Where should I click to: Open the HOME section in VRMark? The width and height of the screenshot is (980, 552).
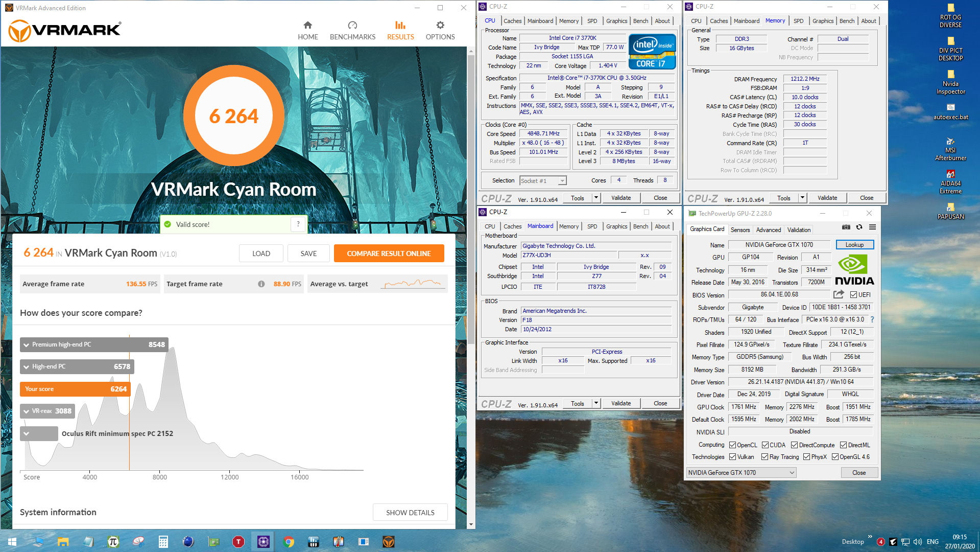tap(307, 31)
